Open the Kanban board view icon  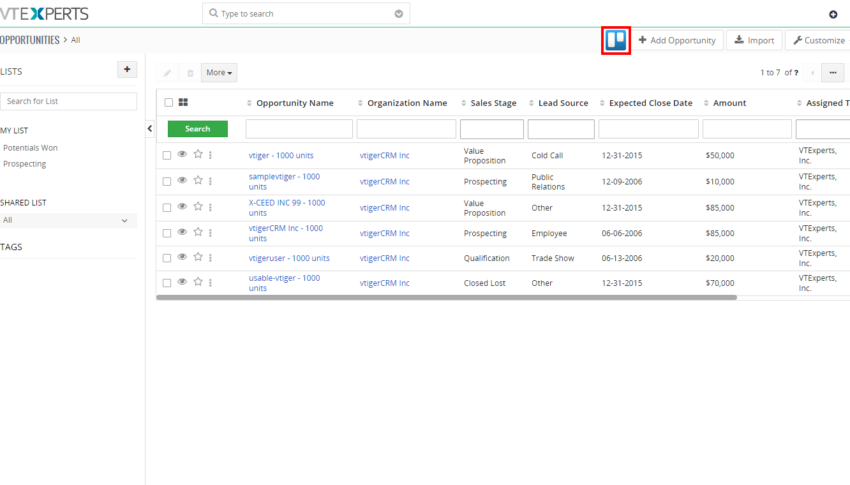(616, 40)
